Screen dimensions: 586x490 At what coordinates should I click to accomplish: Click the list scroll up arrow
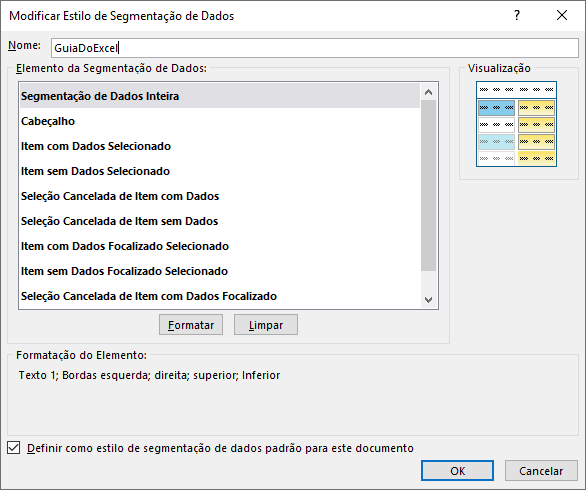point(429,92)
